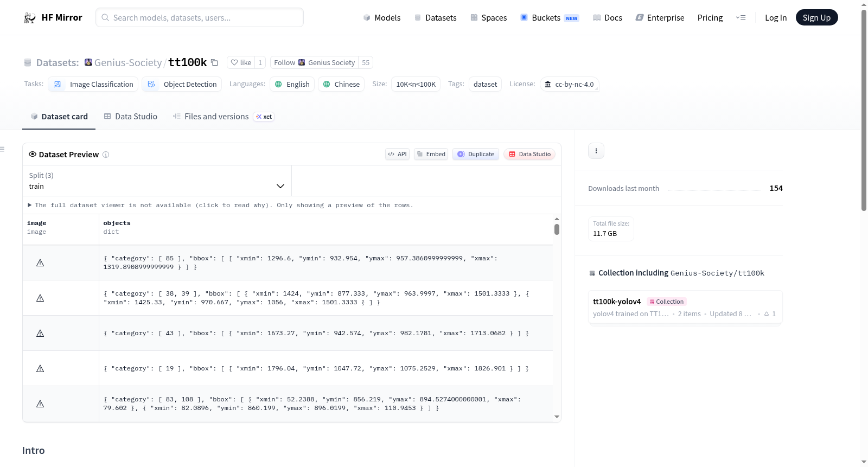Select the Chinese language tag
This screenshot has height=467, width=868.
[x=341, y=84]
